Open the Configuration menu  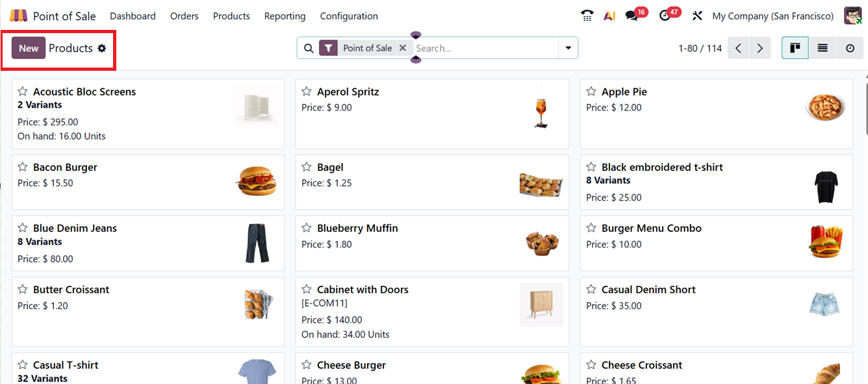[349, 16]
